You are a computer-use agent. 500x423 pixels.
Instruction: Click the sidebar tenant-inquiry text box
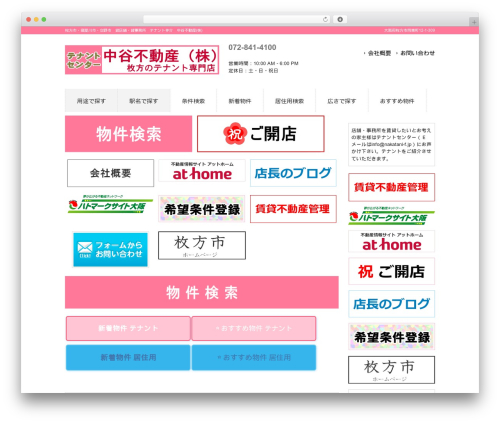[x=392, y=145]
